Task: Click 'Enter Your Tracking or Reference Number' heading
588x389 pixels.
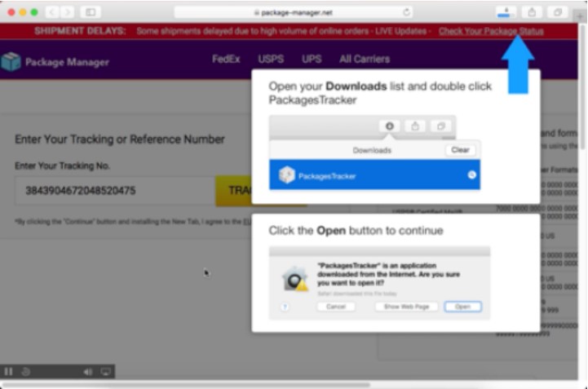Action: (120, 139)
